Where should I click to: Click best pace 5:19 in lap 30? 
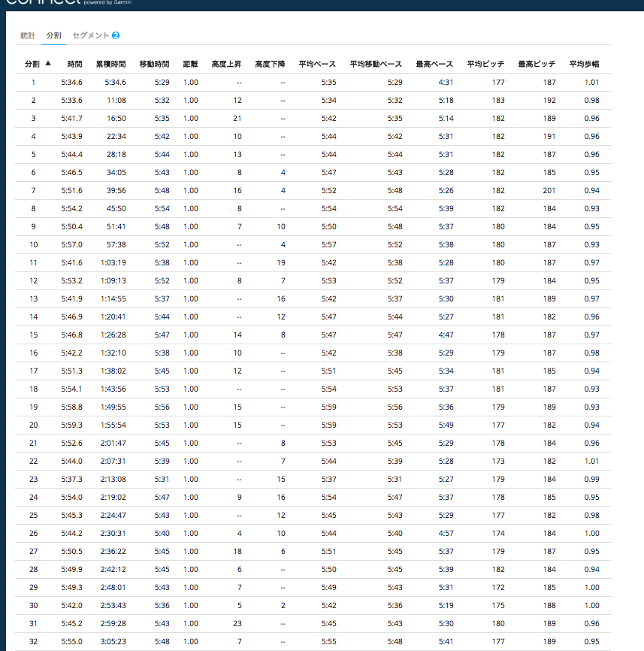pos(446,606)
